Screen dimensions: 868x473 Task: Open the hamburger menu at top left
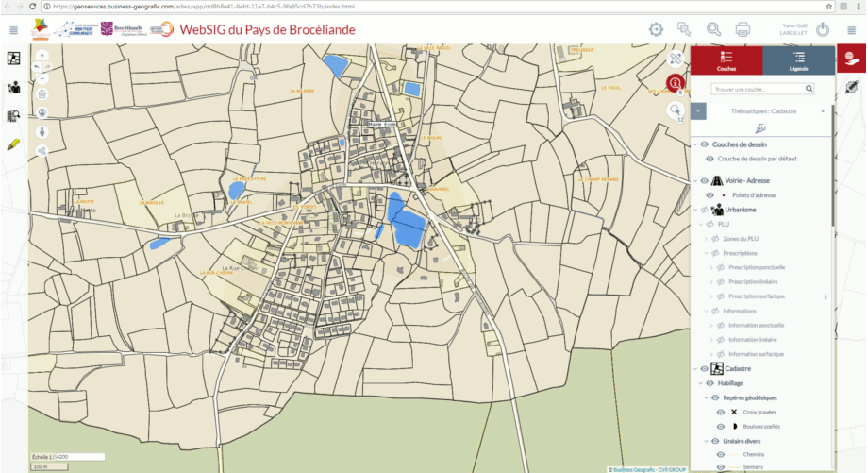pyautogui.click(x=14, y=30)
